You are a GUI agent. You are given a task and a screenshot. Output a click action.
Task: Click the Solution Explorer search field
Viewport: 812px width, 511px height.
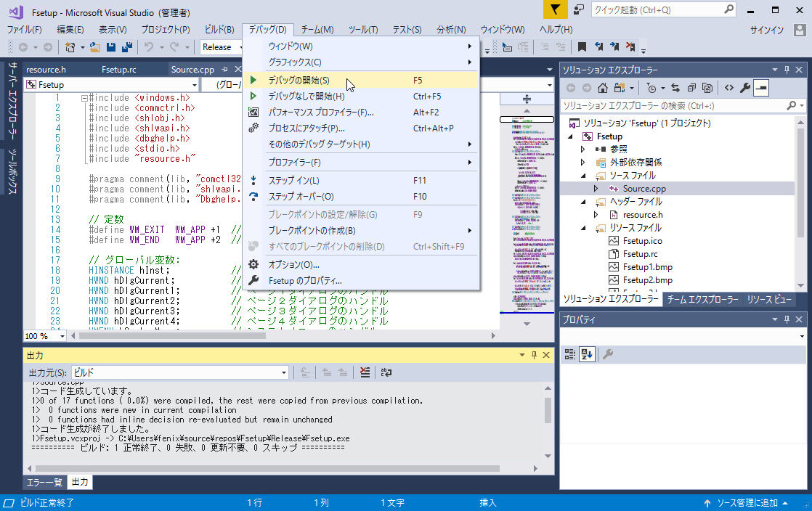[x=683, y=106]
